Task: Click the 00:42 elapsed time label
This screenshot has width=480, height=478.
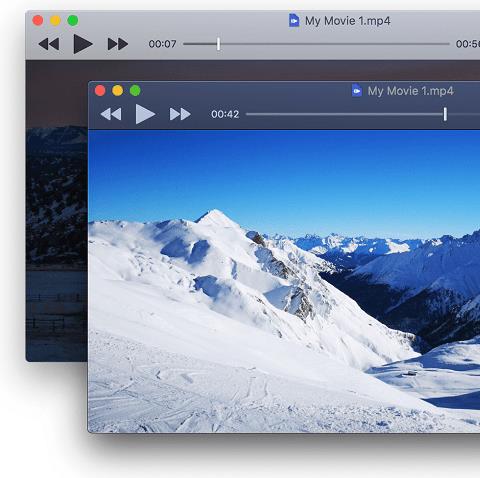Action: [x=225, y=114]
